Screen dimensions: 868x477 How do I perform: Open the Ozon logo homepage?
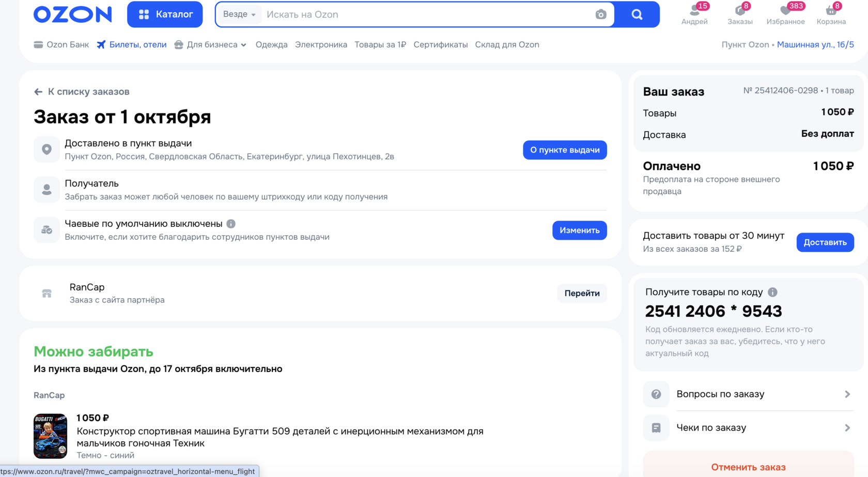click(72, 14)
